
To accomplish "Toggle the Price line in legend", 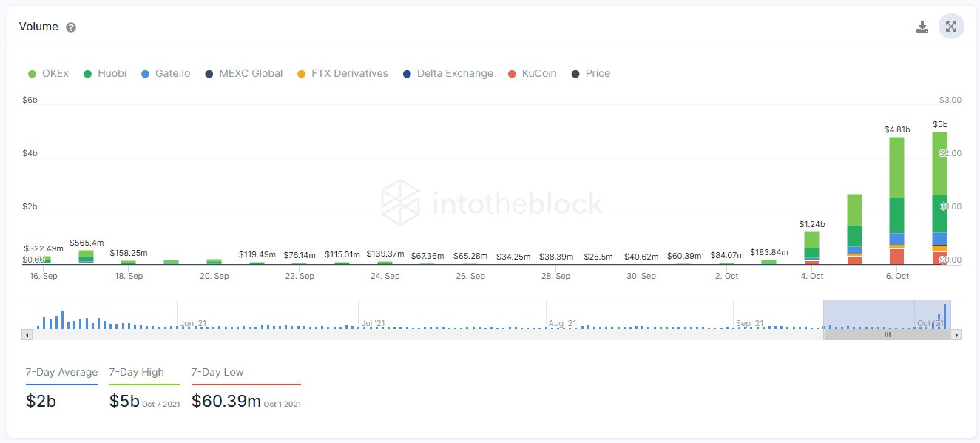I will click(x=590, y=73).
